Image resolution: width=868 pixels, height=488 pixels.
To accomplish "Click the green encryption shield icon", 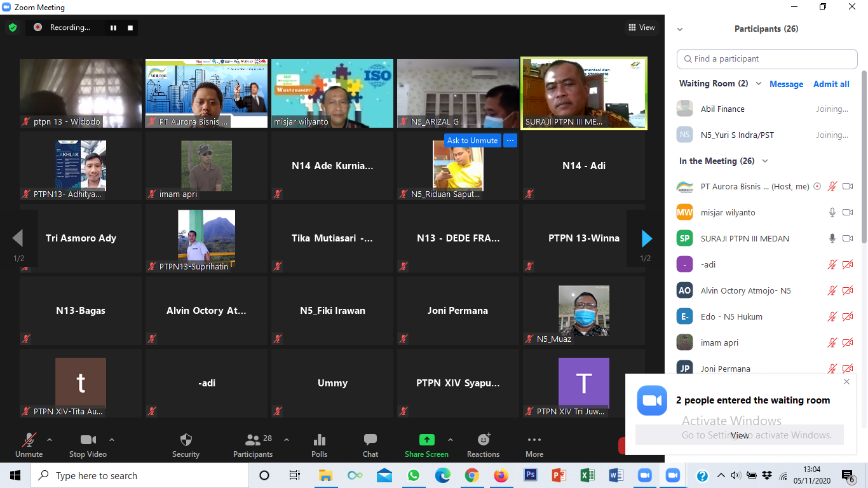I will point(12,27).
